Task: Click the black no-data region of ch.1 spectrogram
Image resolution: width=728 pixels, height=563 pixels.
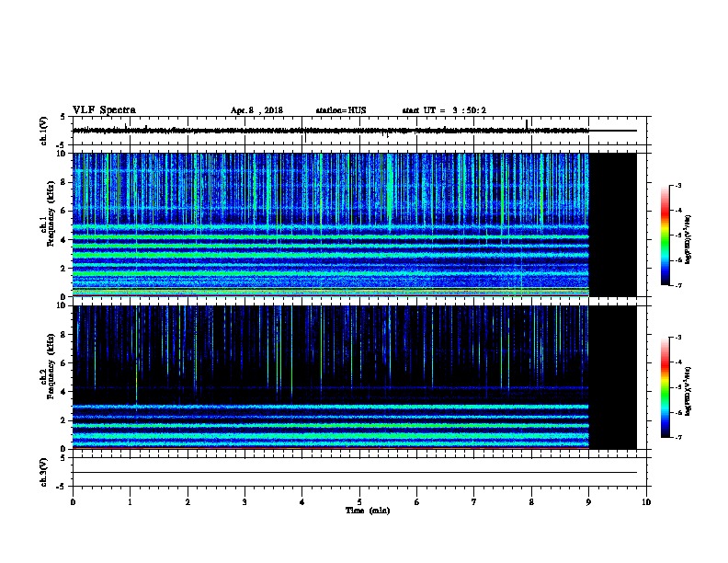Action: 613,224
